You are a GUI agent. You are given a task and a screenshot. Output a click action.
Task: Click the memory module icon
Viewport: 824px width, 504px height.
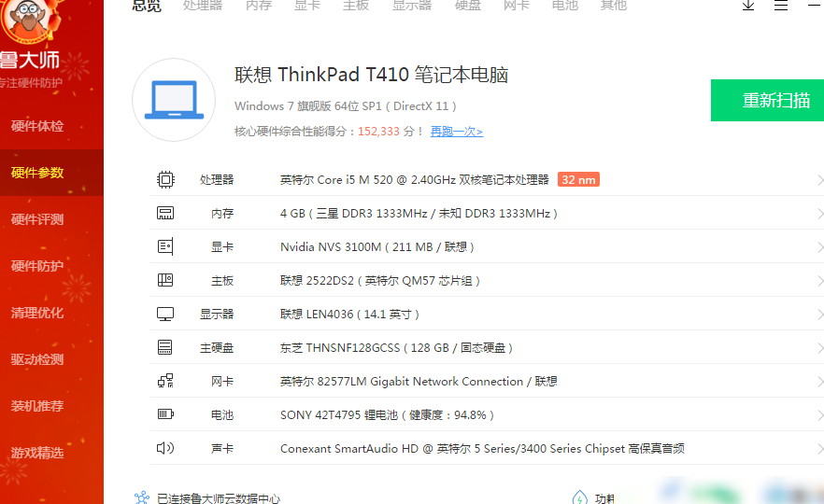tap(165, 213)
